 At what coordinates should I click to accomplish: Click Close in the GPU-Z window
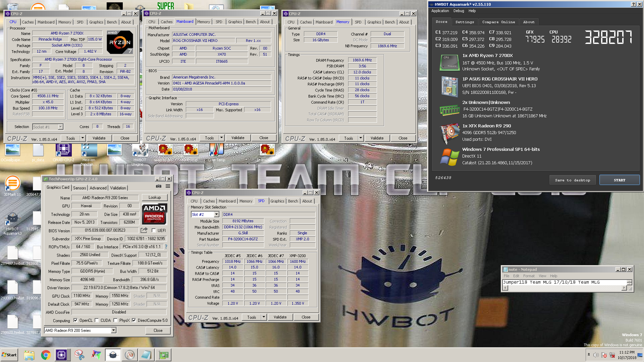158,330
